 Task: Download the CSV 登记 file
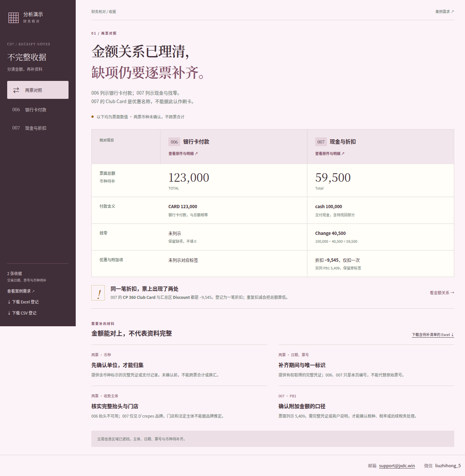pyautogui.click(x=22, y=313)
